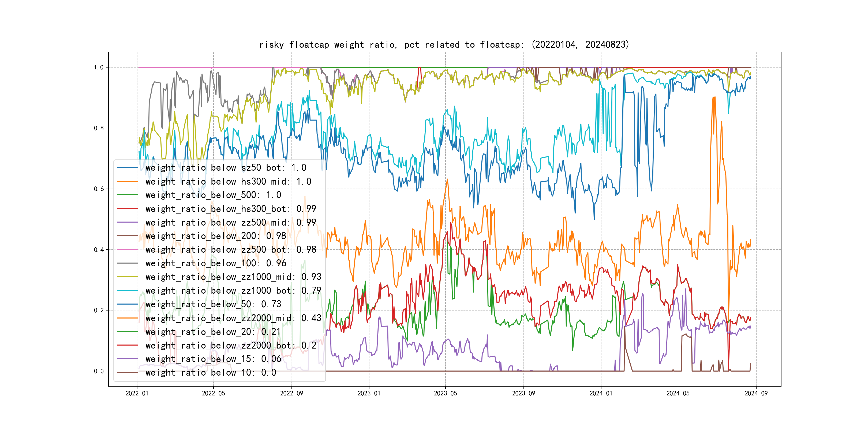The height and width of the screenshot is (434, 868).
Task: Click x-axis tick label 2022-01
Action: 137,393
